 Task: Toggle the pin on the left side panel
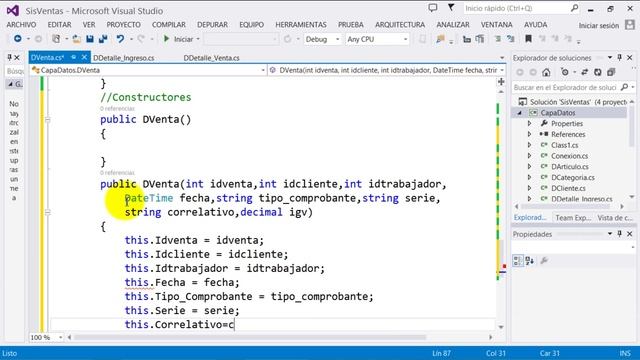click(x=9, y=58)
